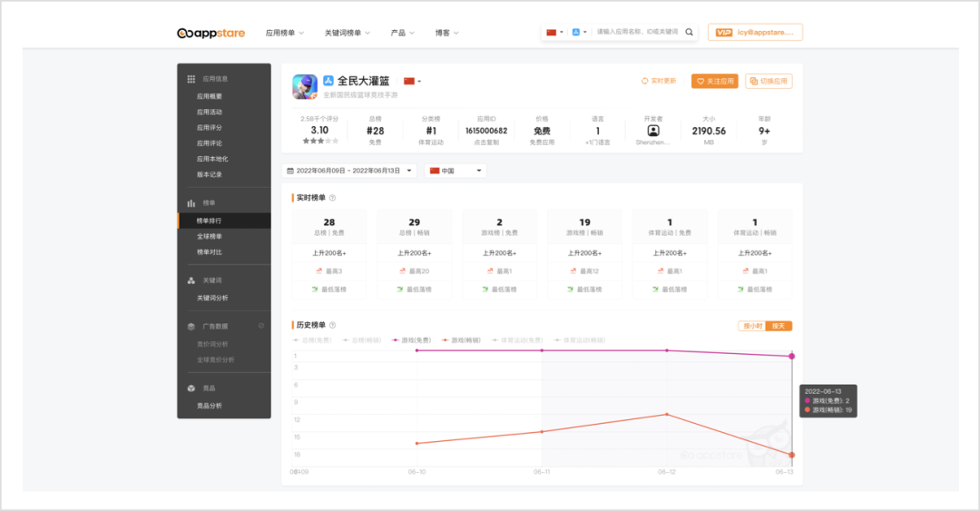Click the #28 overall rank value
980x511 pixels.
[x=375, y=131]
